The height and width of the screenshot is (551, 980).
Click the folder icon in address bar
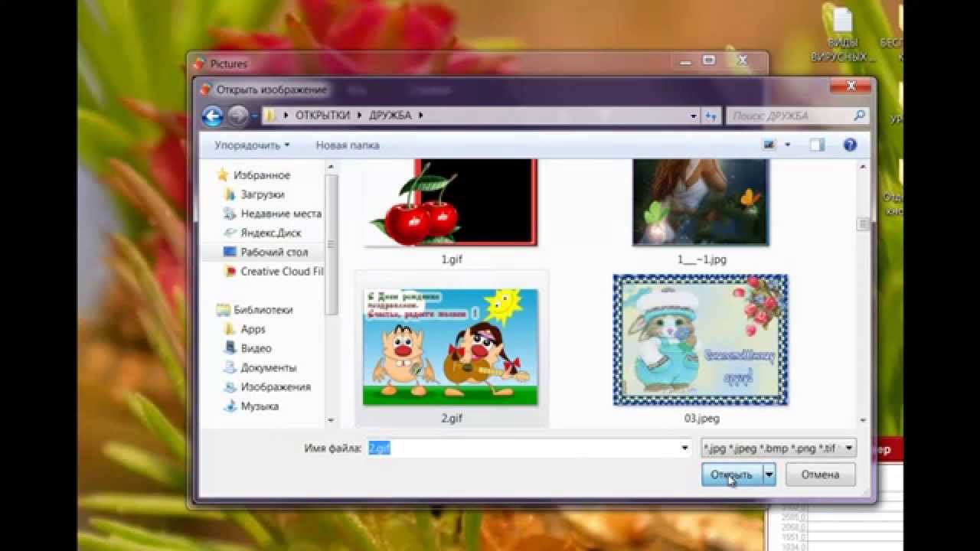(270, 116)
